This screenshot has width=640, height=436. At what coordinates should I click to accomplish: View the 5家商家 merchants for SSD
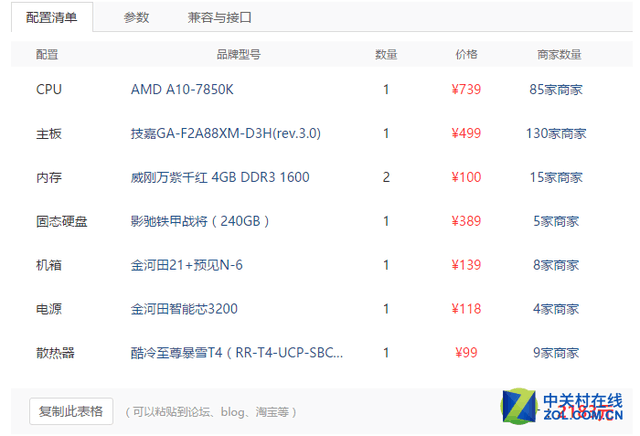point(556,221)
